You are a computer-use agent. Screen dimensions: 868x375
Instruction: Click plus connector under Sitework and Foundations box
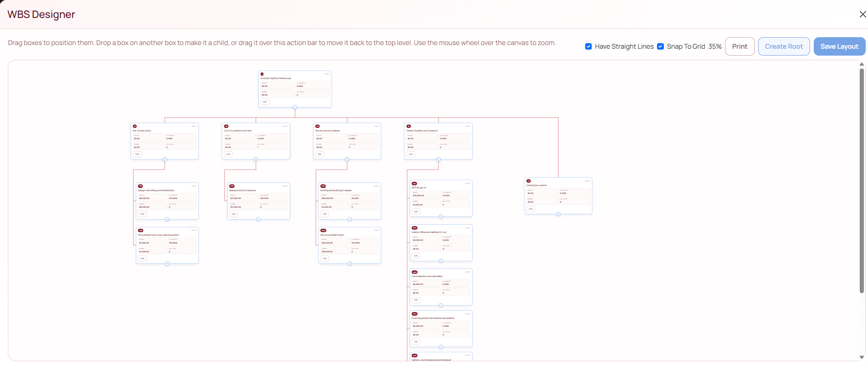(258, 219)
